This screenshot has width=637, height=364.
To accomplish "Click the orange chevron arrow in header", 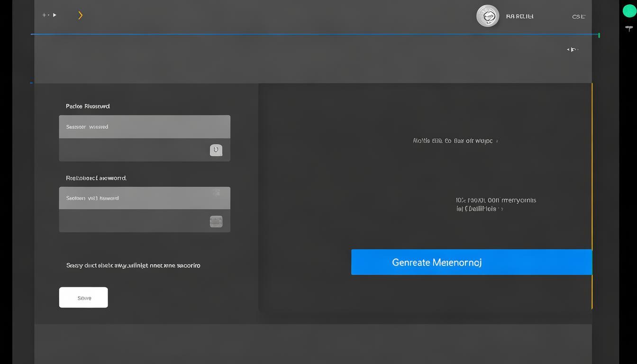I will [x=80, y=16].
